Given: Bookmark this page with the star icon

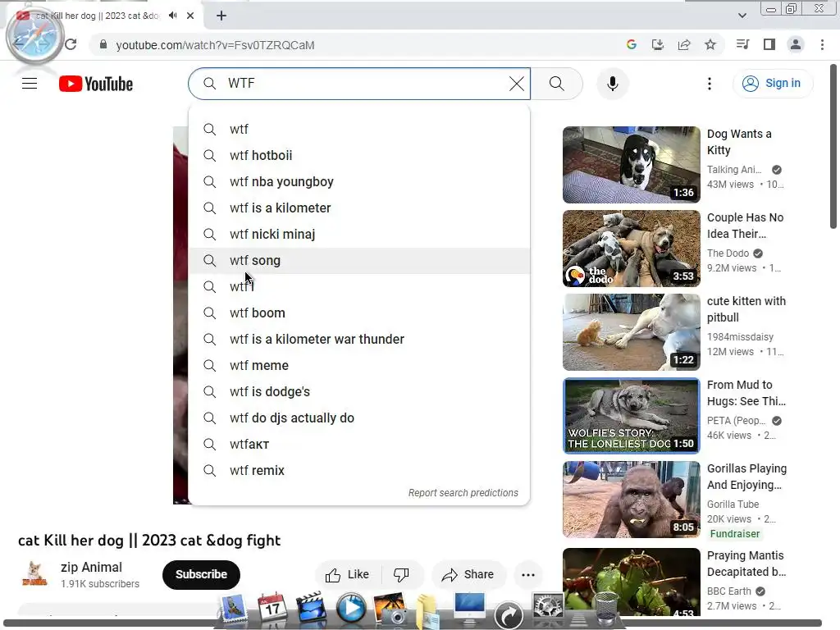Looking at the screenshot, I should (710, 45).
